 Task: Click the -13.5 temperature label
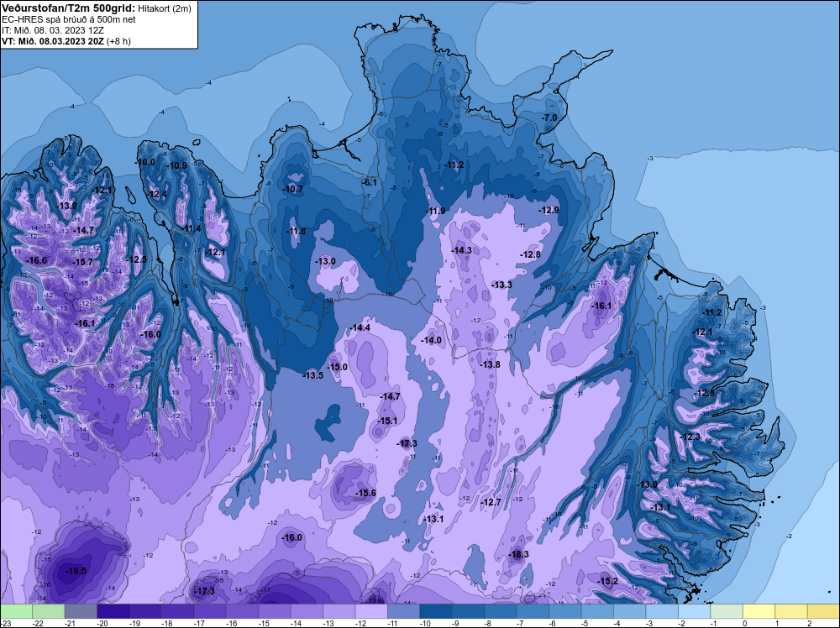tap(312, 375)
